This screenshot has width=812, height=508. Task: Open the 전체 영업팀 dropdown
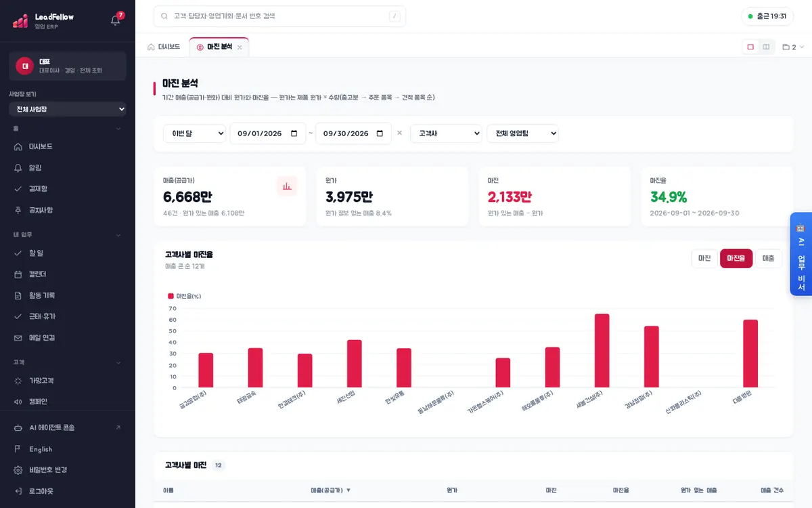point(523,133)
